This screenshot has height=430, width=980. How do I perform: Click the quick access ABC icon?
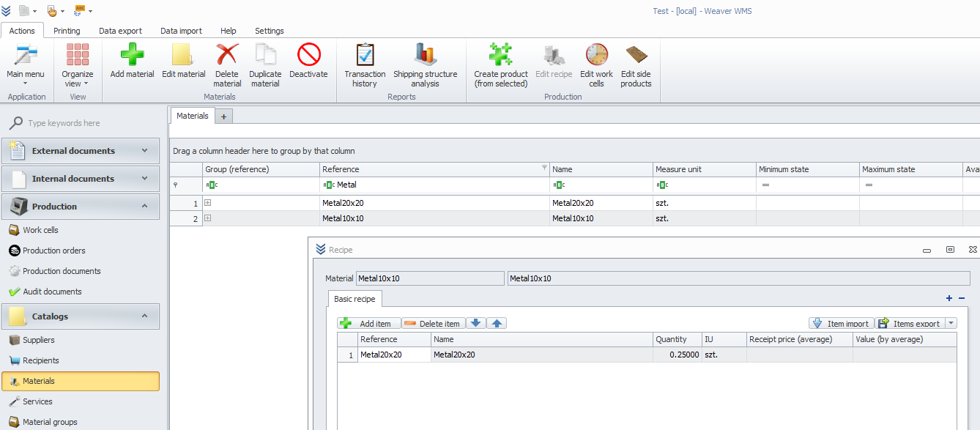coord(80,11)
